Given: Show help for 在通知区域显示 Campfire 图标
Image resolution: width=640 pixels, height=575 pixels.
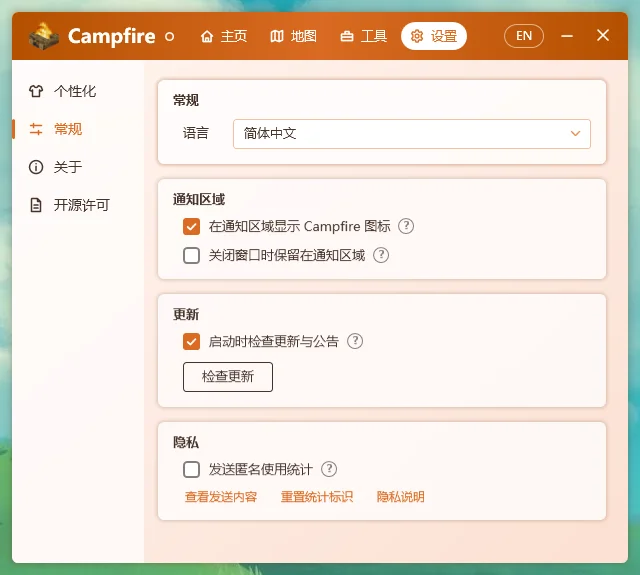Looking at the screenshot, I should (x=406, y=226).
